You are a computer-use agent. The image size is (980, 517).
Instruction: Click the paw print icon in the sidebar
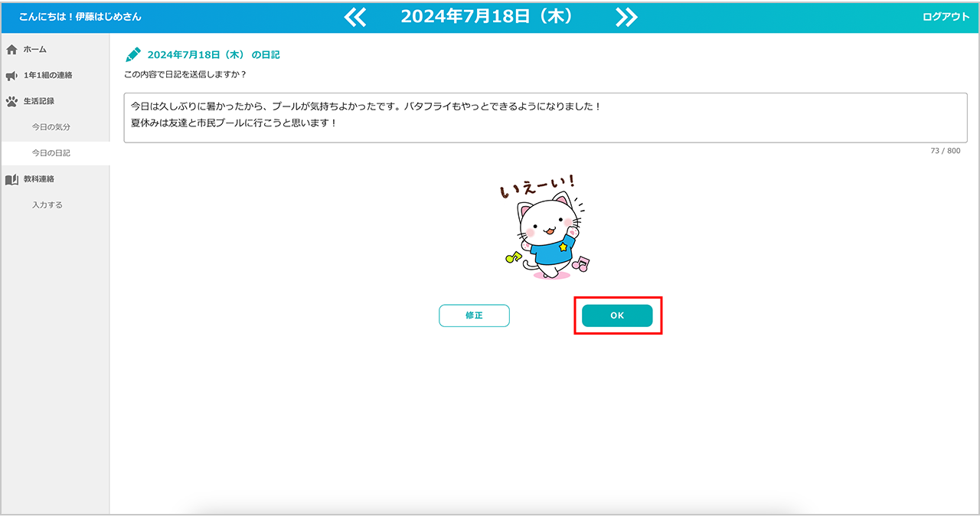click(11, 101)
